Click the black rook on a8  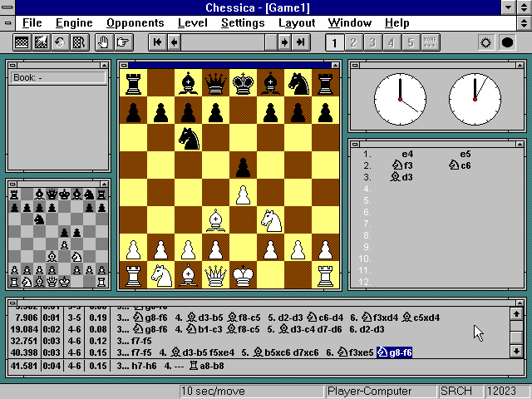[x=133, y=83]
